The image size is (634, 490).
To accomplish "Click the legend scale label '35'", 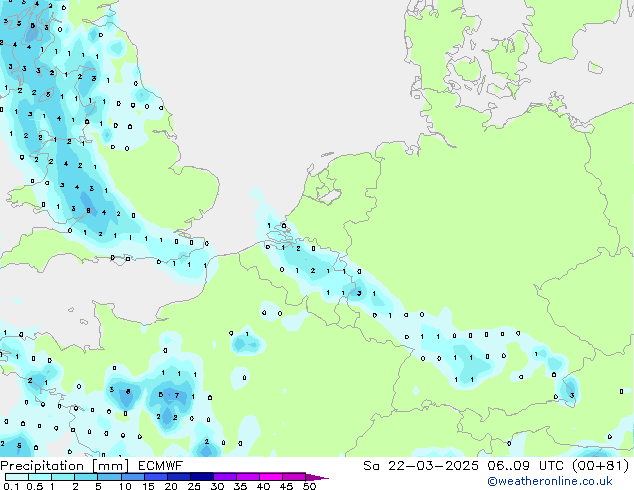I will pos(240,486).
